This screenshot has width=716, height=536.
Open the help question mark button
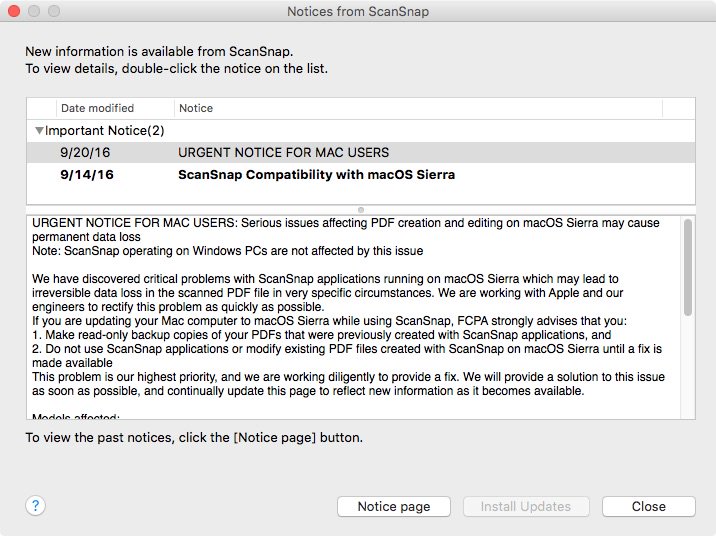click(x=35, y=505)
